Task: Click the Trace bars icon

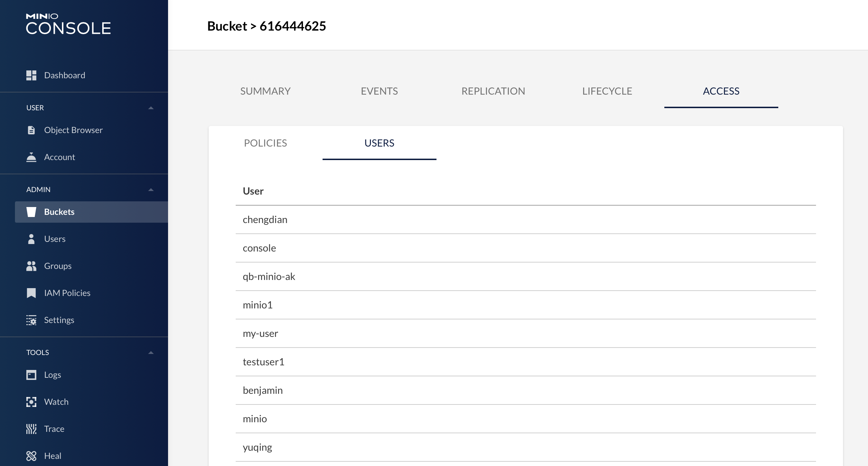Action: 31,429
